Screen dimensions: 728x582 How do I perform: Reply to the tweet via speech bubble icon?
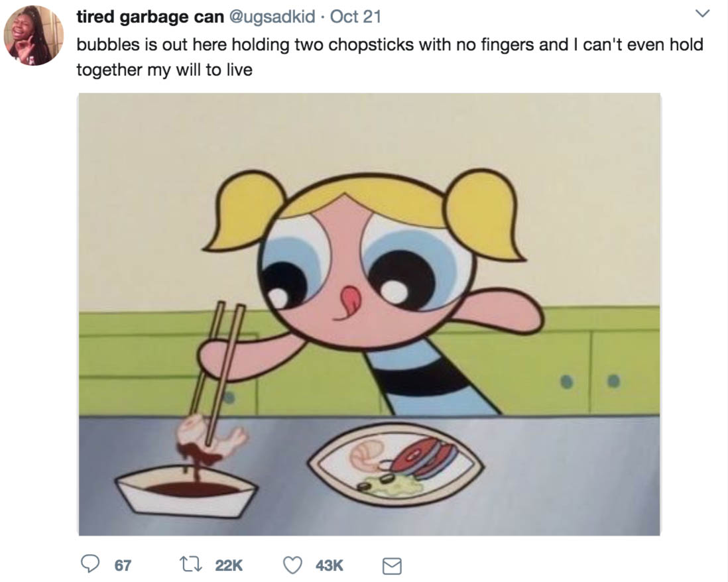tap(90, 565)
